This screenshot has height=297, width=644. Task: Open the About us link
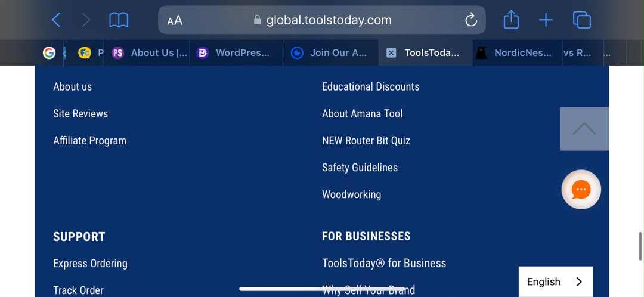[72, 86]
